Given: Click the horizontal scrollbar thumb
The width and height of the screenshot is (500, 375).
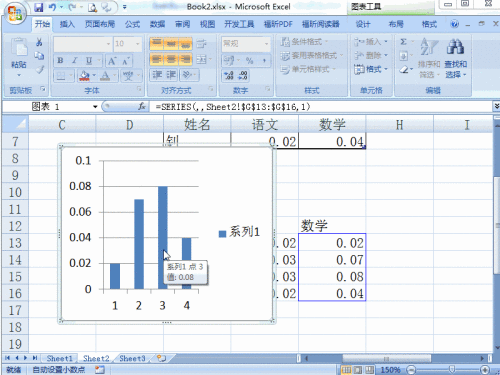Looking at the screenshot, I should coord(387,359).
